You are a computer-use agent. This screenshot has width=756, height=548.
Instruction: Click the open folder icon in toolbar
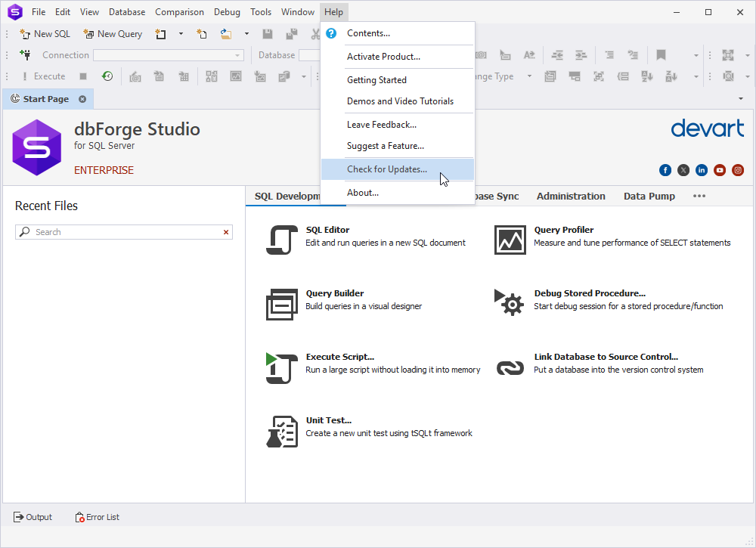(x=225, y=34)
